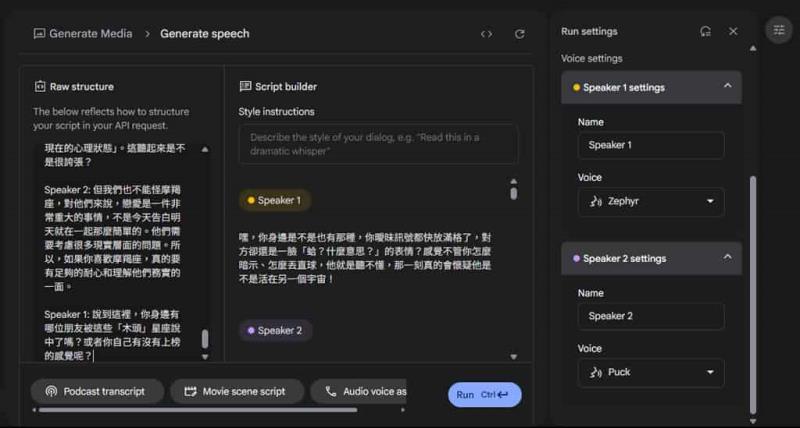This screenshot has width=800, height=428.
Task: Go back to Generate Media breadcrumb
Action: [x=90, y=34]
